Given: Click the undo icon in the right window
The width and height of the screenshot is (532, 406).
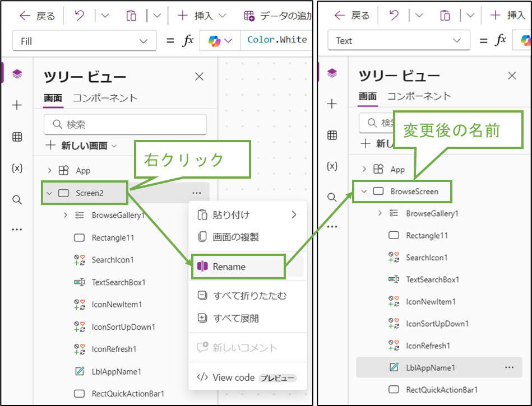Looking at the screenshot, I should 394,15.
